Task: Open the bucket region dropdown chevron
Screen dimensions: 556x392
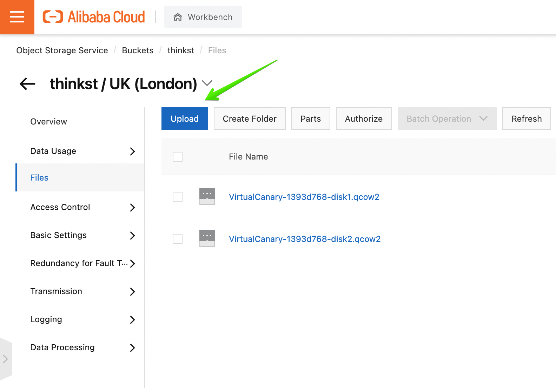Action: pos(207,83)
